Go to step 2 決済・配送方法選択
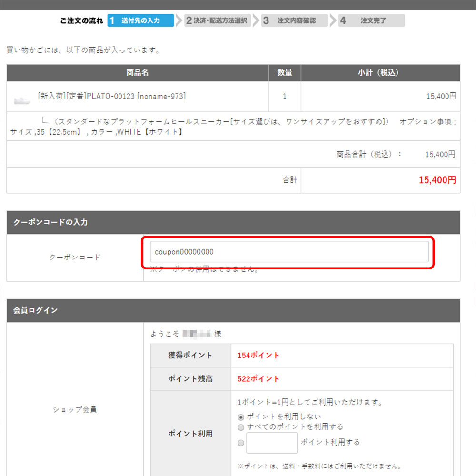476x476 pixels. [x=218, y=20]
